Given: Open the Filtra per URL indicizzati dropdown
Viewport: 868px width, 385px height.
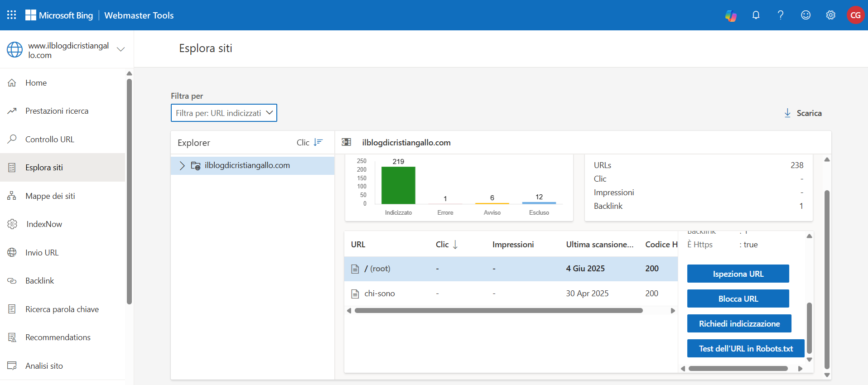Looking at the screenshot, I should point(224,113).
